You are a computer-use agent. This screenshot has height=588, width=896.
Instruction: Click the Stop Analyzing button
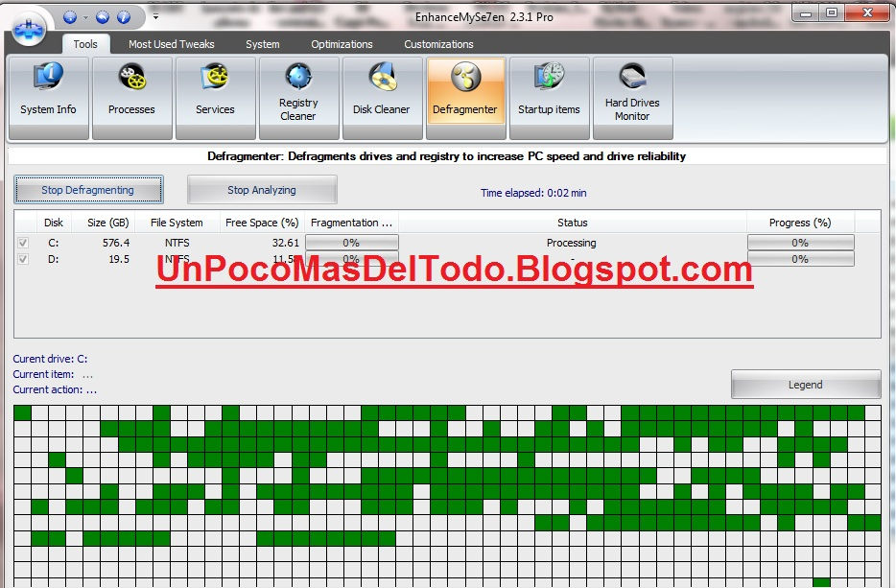[x=262, y=190]
